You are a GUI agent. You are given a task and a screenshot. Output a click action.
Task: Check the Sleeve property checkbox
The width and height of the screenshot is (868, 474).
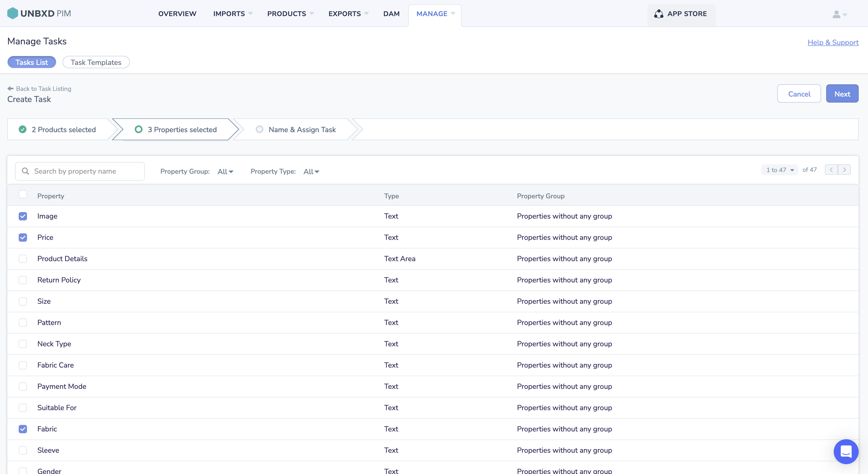[23, 450]
